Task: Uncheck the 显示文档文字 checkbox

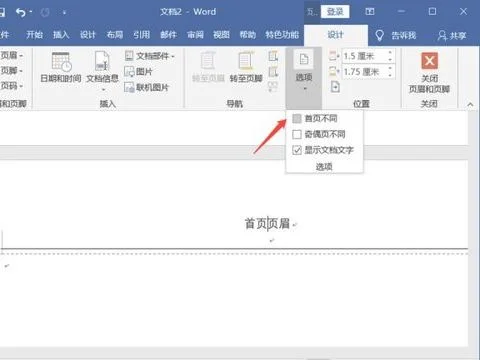Action: point(297,150)
